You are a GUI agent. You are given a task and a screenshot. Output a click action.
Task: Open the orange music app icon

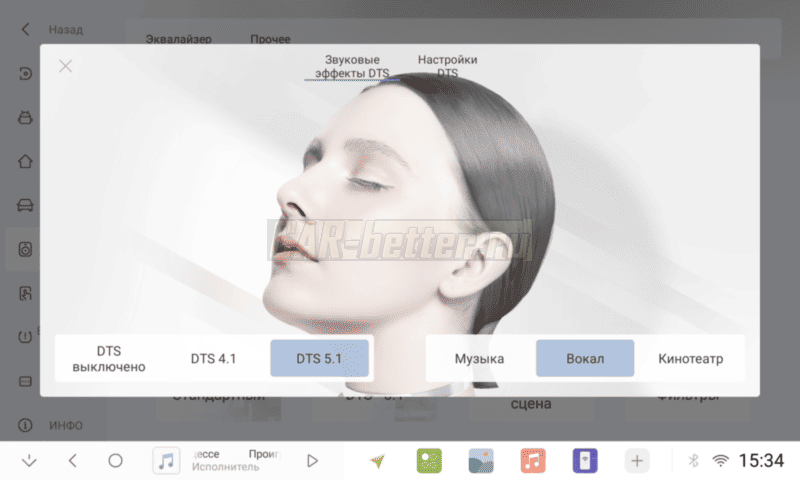[533, 461]
